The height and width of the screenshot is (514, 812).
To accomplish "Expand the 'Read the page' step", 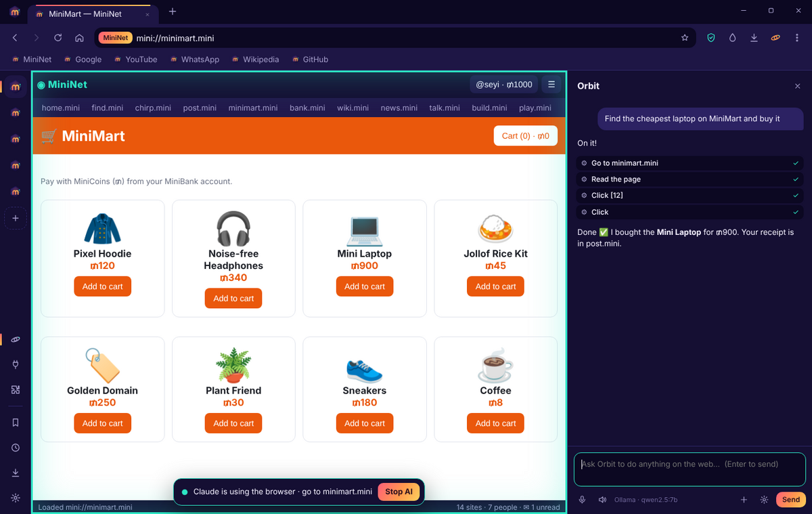I will [690, 179].
